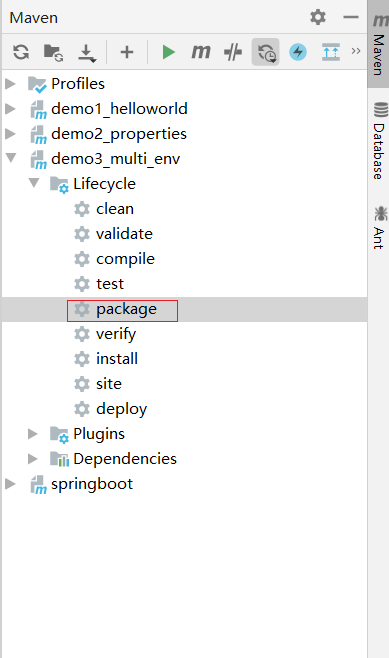
Task: Hide the Maven tool window with the minus button
Action: click(351, 17)
